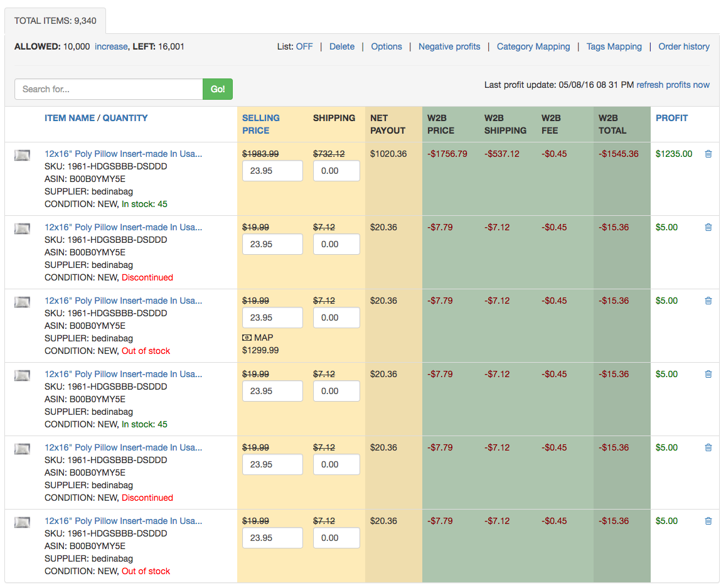
Task: Open Order history
Action: [684, 46]
